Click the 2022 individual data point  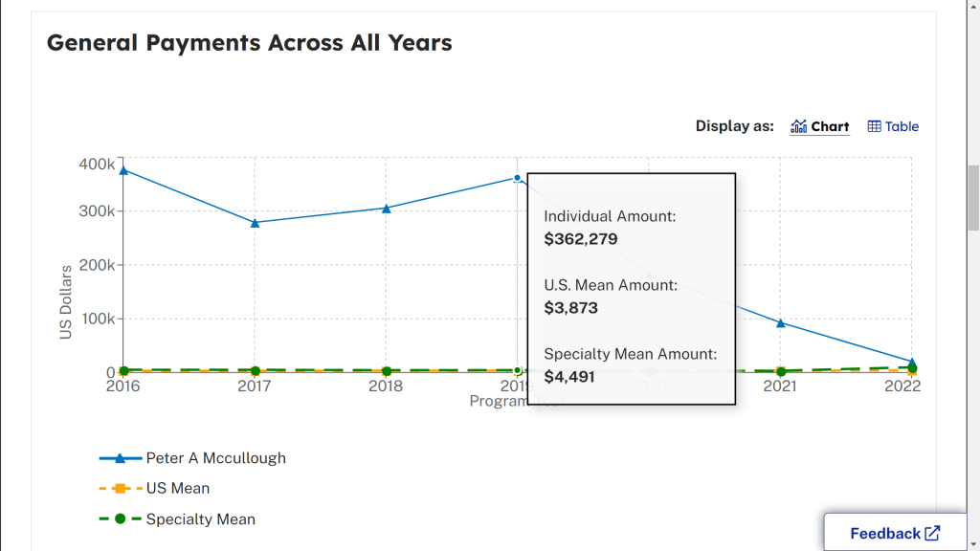click(912, 363)
